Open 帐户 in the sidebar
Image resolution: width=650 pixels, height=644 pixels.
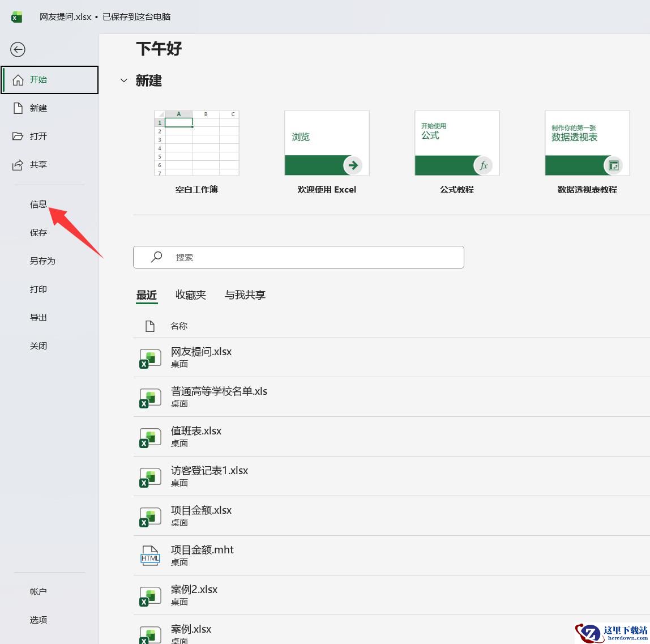pyautogui.click(x=38, y=592)
